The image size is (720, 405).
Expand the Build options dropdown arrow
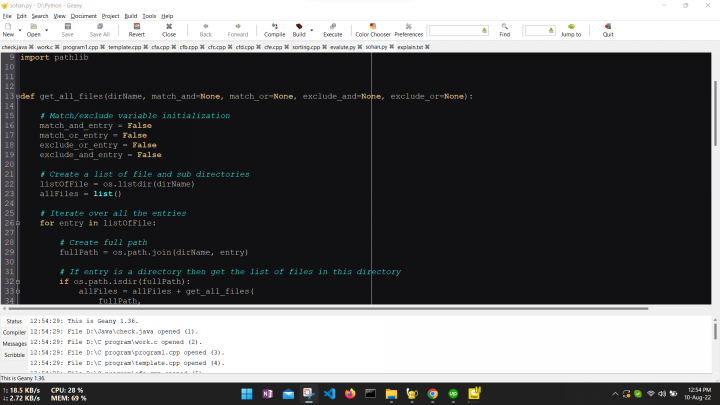tap(312, 30)
